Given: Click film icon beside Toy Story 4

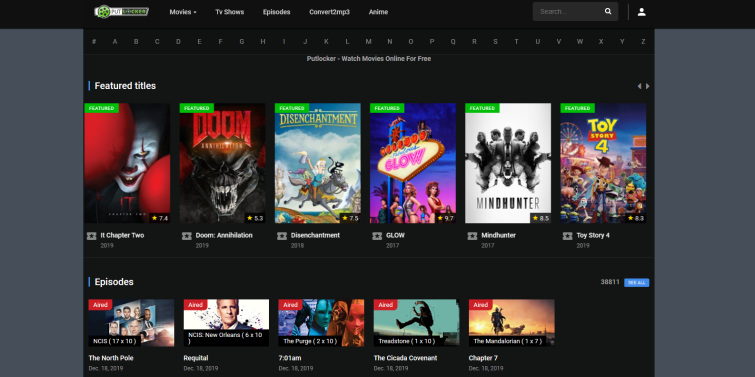Looking at the screenshot, I should 568,236.
